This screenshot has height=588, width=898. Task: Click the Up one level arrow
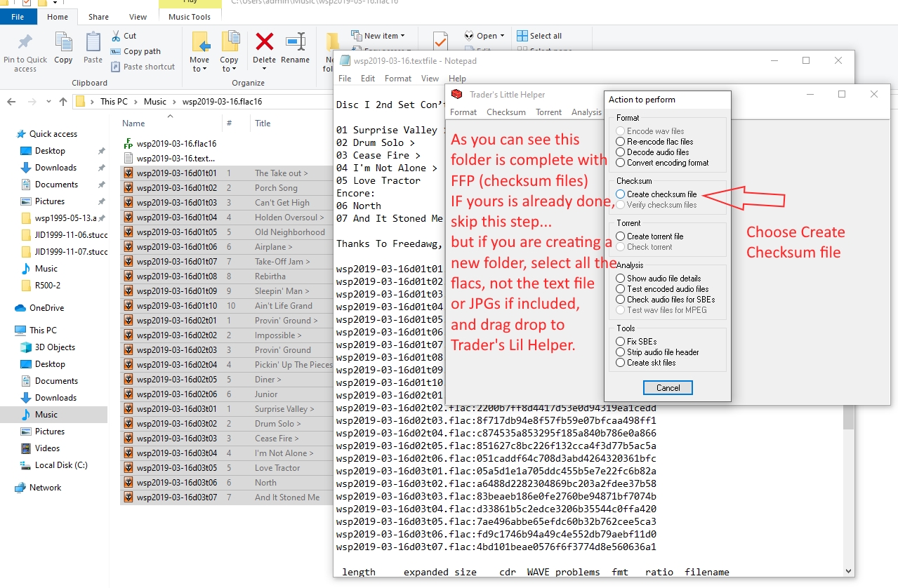point(63,102)
